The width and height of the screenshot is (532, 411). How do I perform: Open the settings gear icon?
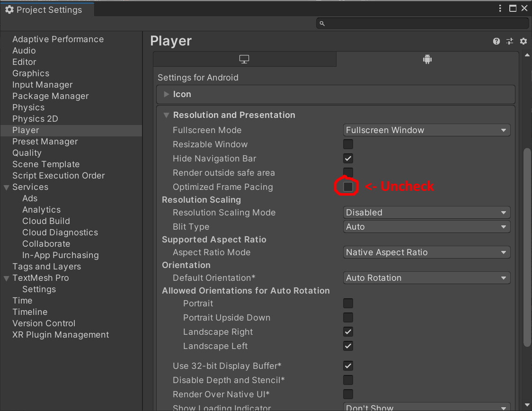(x=523, y=41)
